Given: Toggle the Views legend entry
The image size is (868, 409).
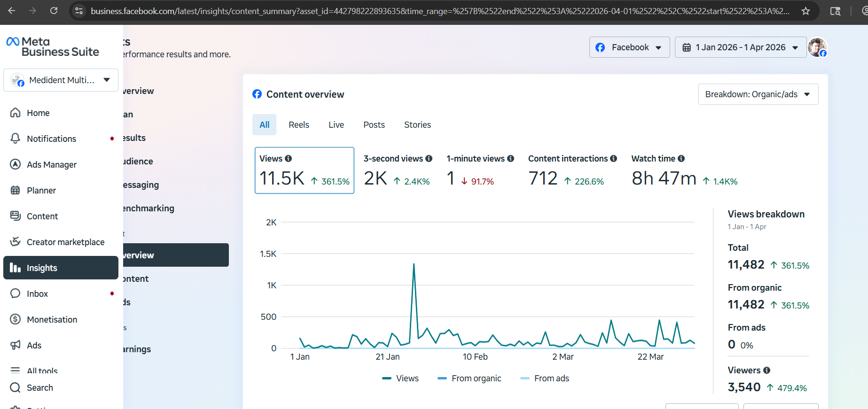Looking at the screenshot, I should [400, 378].
